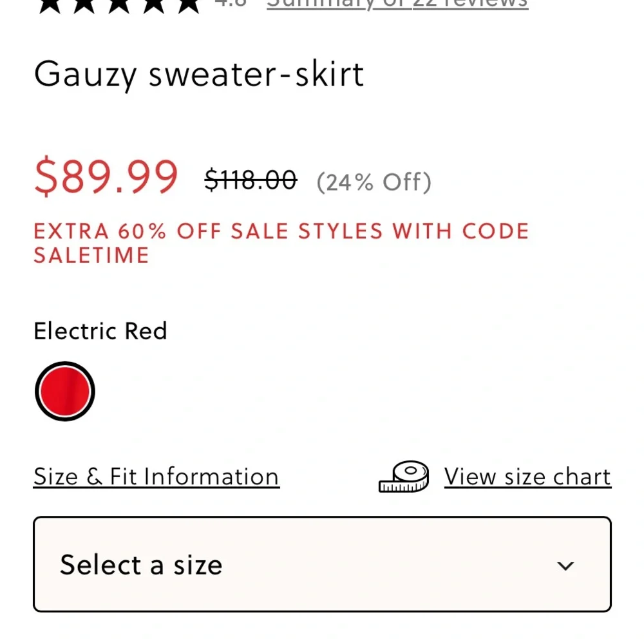This screenshot has height=644, width=644.
Task: Click the middle star of the rating
Action: [x=120, y=5]
